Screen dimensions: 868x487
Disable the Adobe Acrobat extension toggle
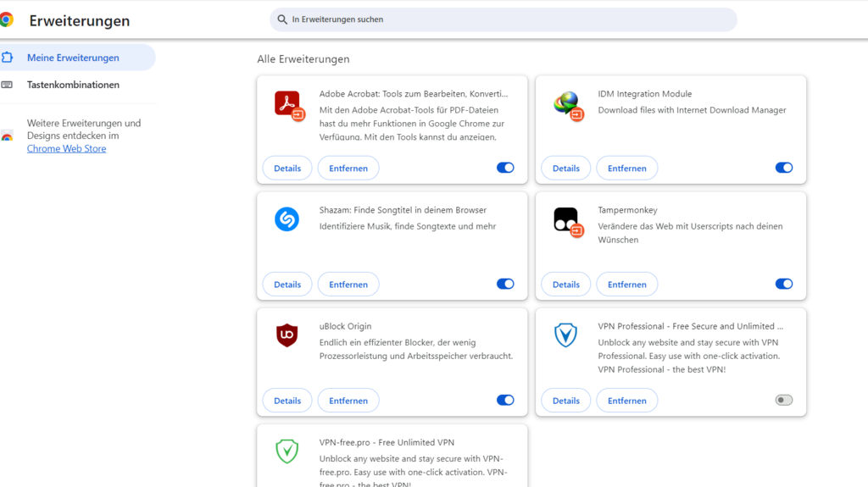[x=505, y=168]
